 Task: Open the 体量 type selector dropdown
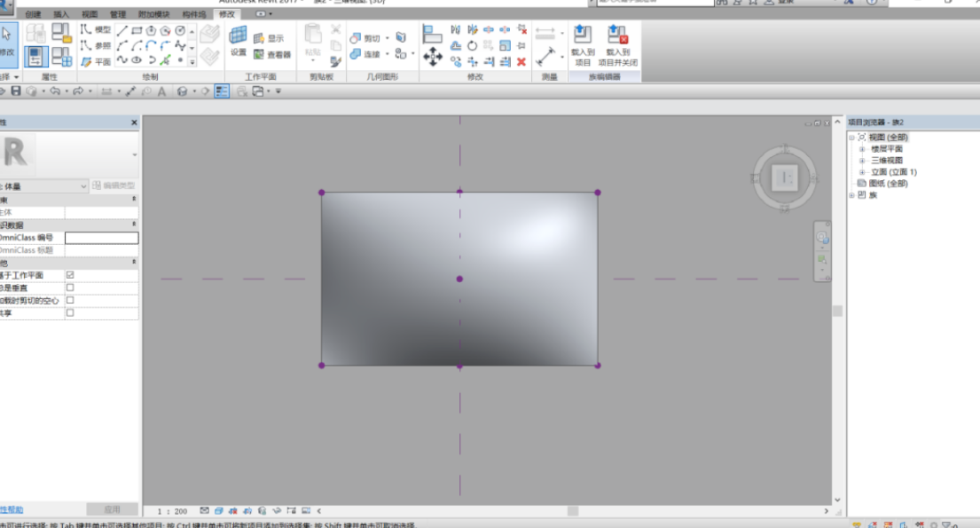(x=83, y=186)
